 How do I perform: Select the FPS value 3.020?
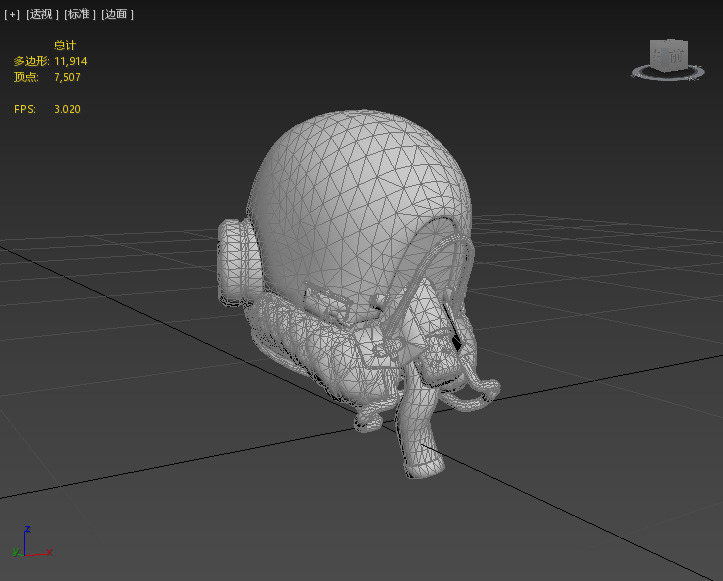[67, 109]
